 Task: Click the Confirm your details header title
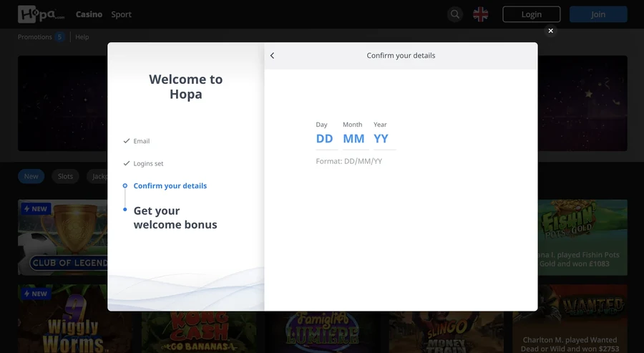pyautogui.click(x=401, y=55)
